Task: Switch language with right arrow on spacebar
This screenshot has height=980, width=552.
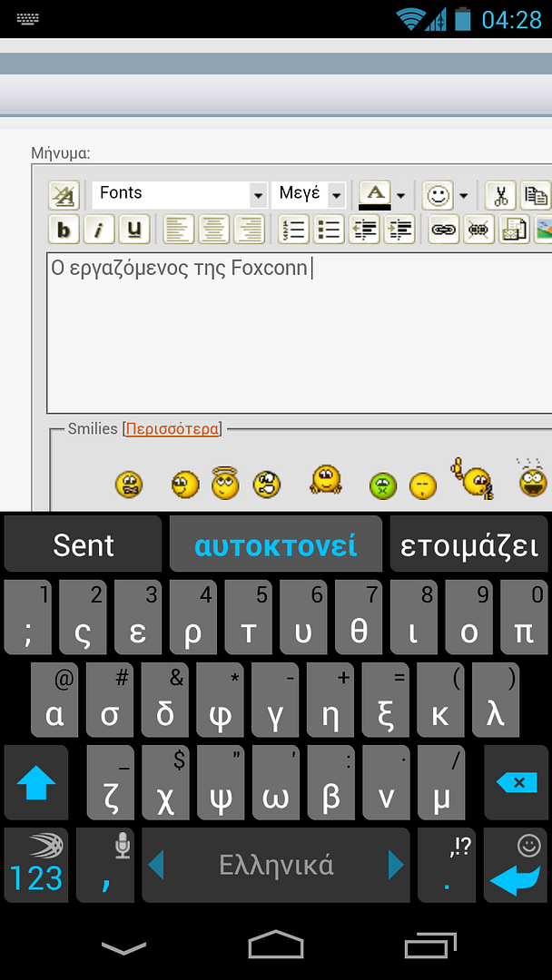Action: [x=396, y=866]
